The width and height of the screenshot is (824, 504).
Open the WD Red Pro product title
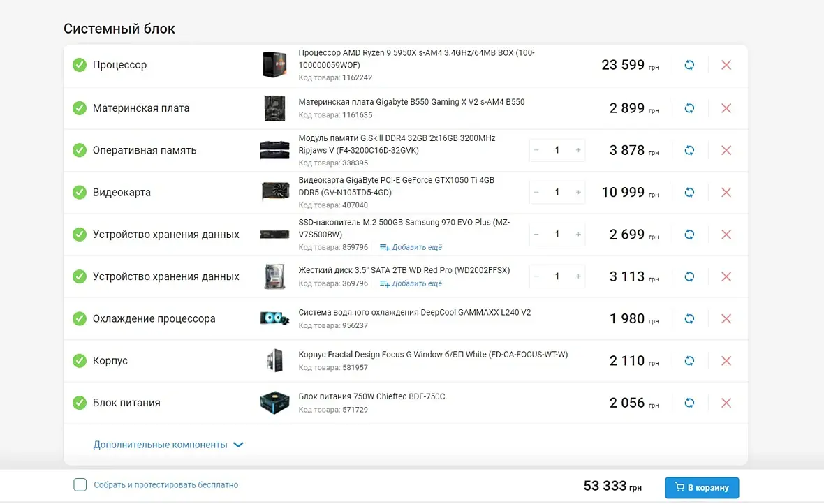click(404, 270)
